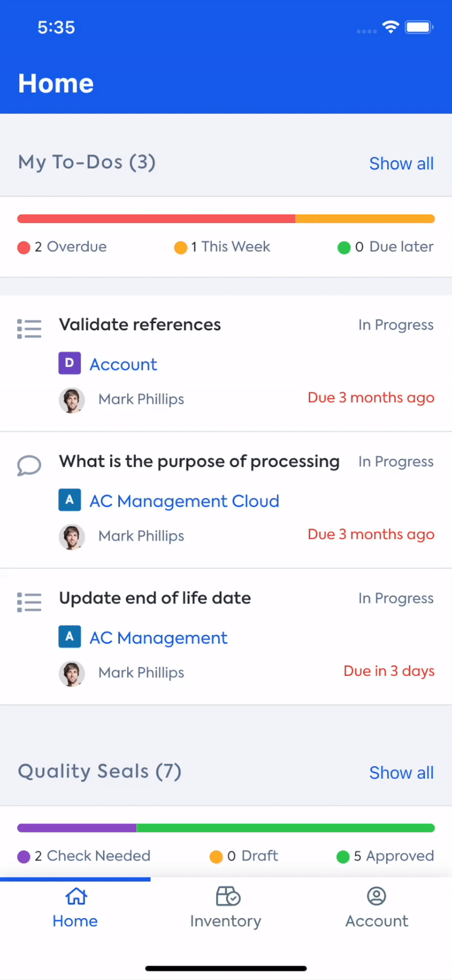The height and width of the screenshot is (980, 452).
Task: Tap the checklist icon beside Validate references
Action: 29,328
